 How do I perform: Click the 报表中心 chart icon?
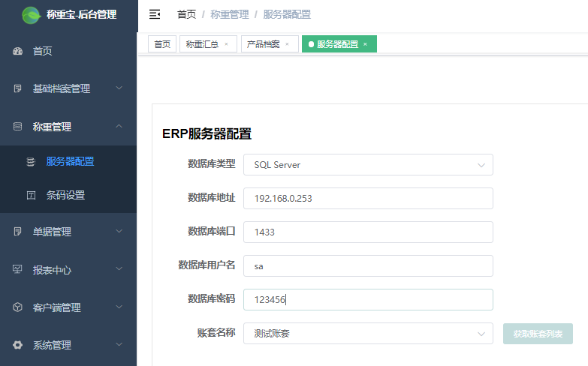tap(18, 270)
